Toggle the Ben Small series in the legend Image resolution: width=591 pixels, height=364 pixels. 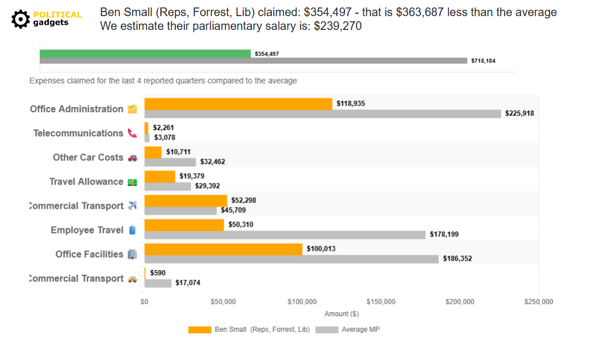click(262, 329)
